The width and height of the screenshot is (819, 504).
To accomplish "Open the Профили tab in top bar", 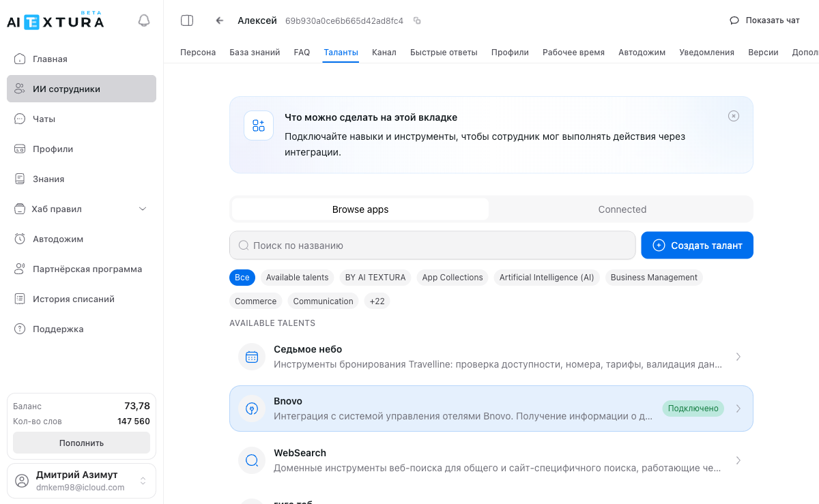I will pyautogui.click(x=510, y=52).
